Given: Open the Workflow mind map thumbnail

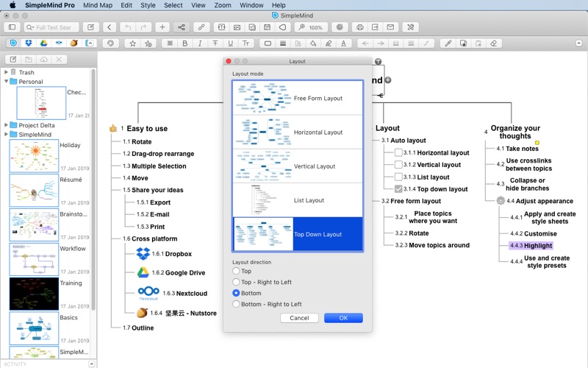Looking at the screenshot, I should pyautogui.click(x=34, y=259).
